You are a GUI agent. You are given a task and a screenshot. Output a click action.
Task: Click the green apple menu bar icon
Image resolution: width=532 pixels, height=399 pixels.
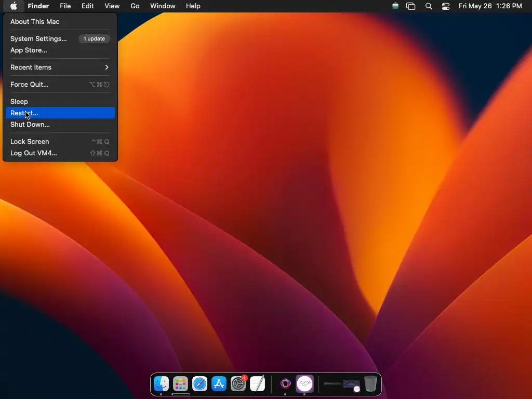click(x=395, y=6)
